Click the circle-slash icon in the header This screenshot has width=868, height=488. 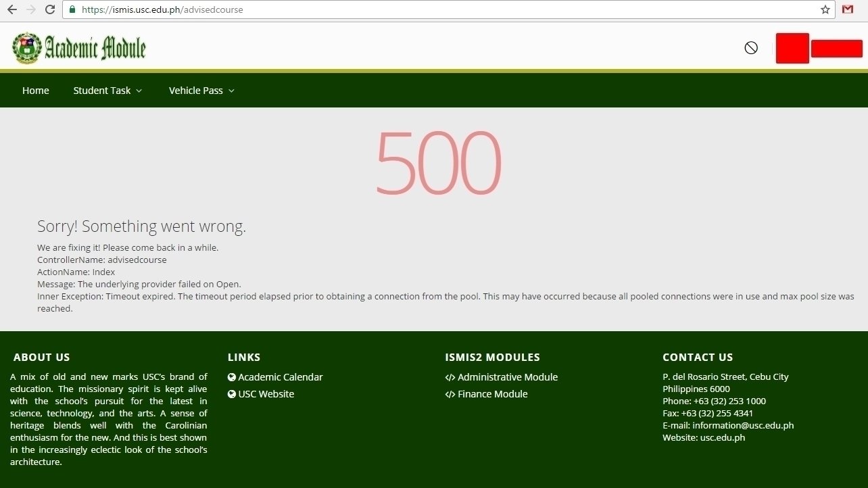click(x=751, y=48)
